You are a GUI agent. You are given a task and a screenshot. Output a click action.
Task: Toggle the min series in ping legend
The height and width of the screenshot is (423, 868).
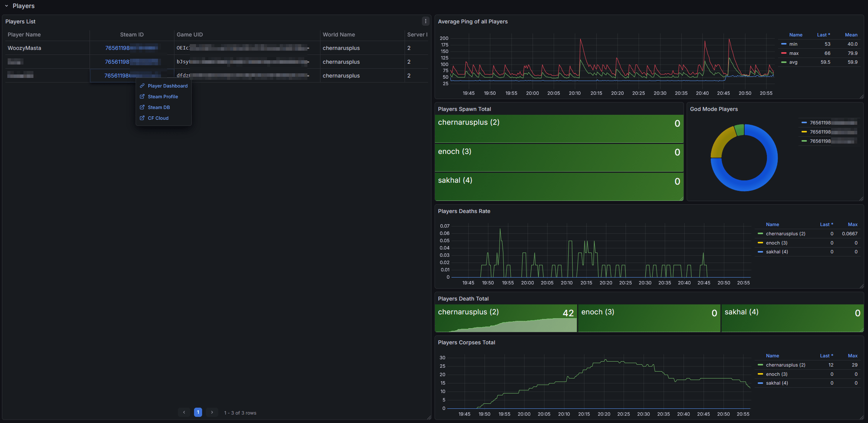(x=793, y=44)
